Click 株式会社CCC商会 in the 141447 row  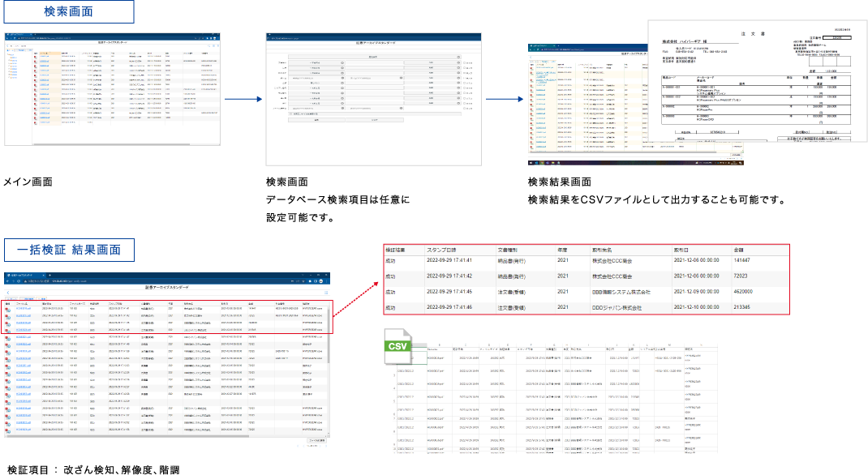click(x=612, y=260)
